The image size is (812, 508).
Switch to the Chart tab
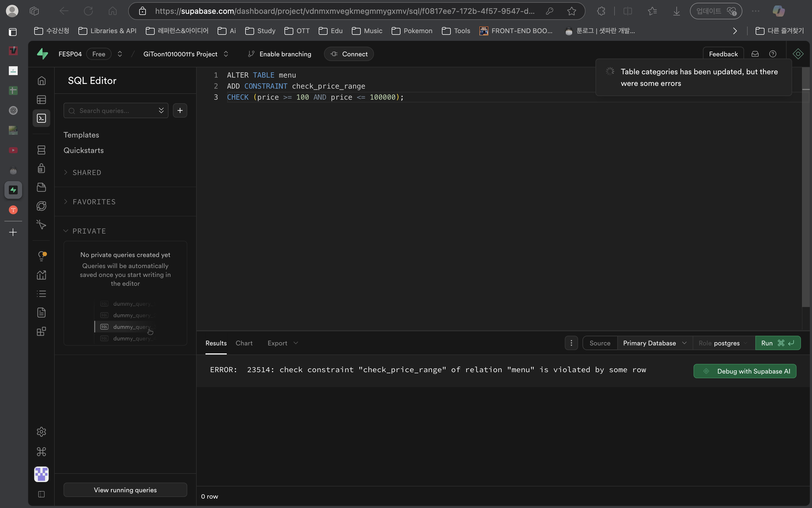tap(244, 343)
